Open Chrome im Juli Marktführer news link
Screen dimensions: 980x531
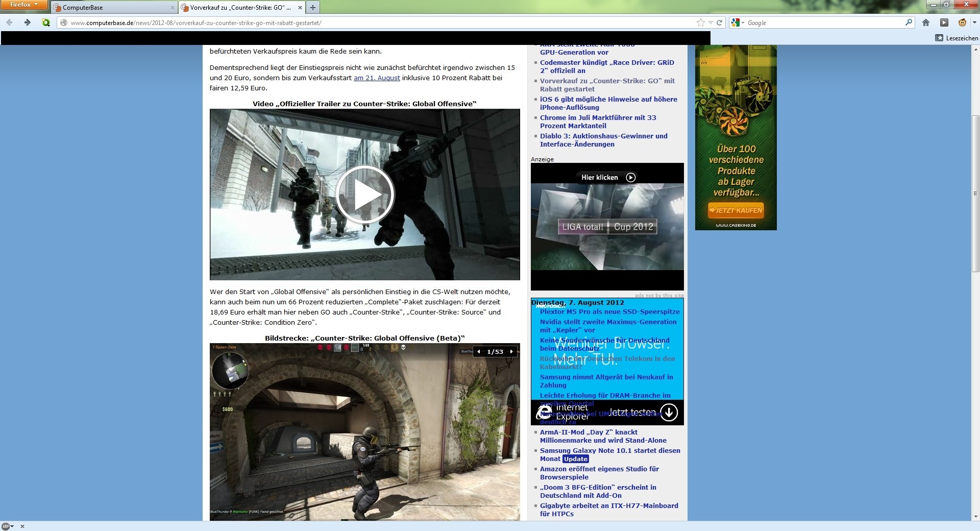point(598,122)
